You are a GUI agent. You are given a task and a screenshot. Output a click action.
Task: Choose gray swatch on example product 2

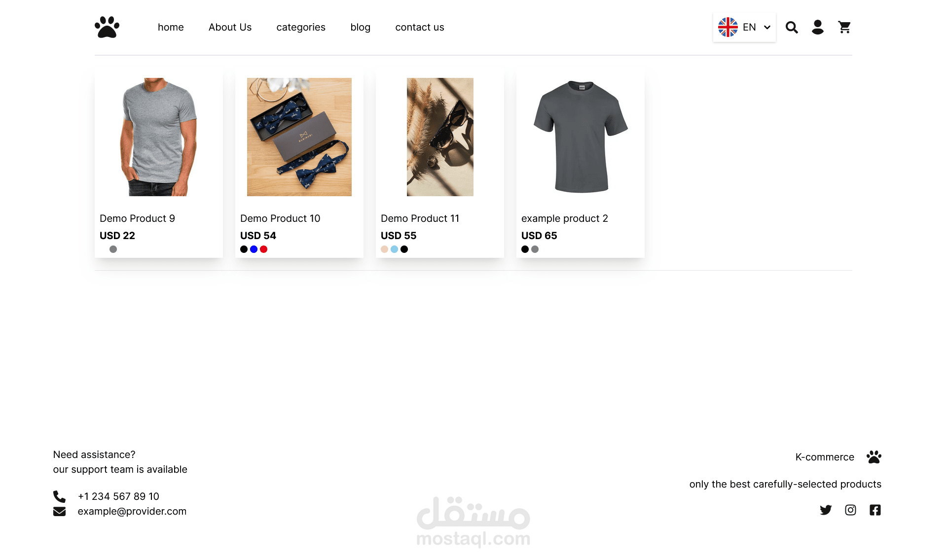535,249
